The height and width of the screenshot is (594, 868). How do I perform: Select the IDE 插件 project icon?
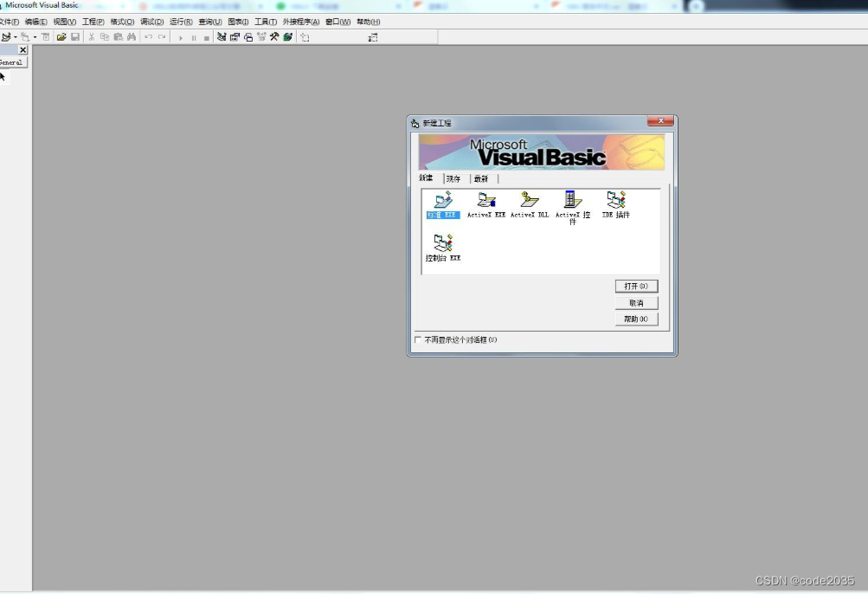tap(615, 205)
